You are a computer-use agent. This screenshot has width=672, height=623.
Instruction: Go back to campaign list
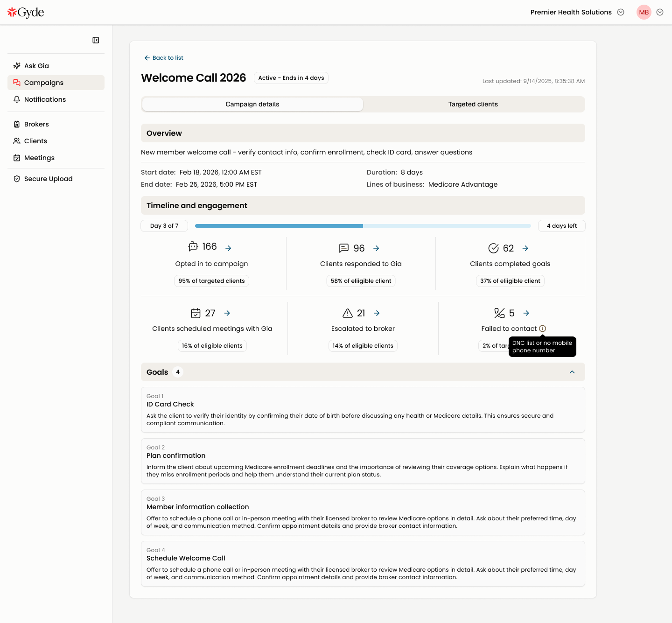pos(164,58)
